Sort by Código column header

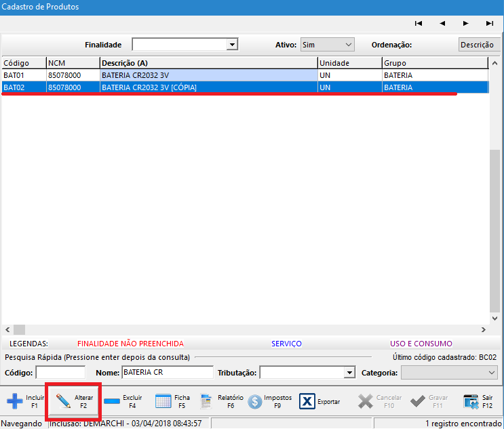[x=24, y=63]
